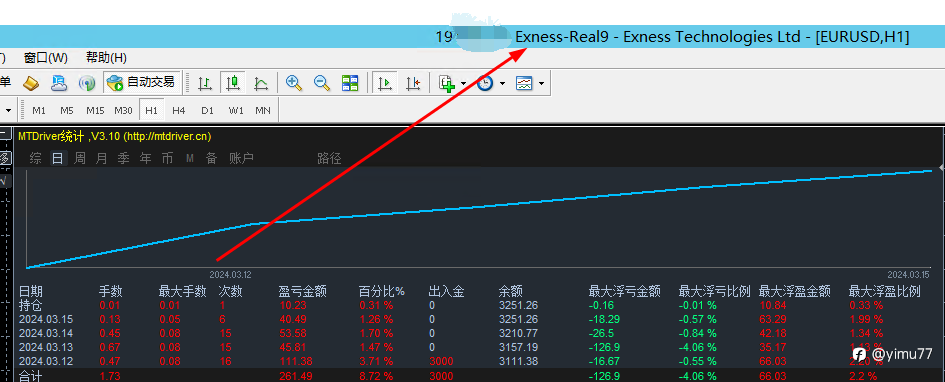Click the clock periodicity icon

pos(485,83)
